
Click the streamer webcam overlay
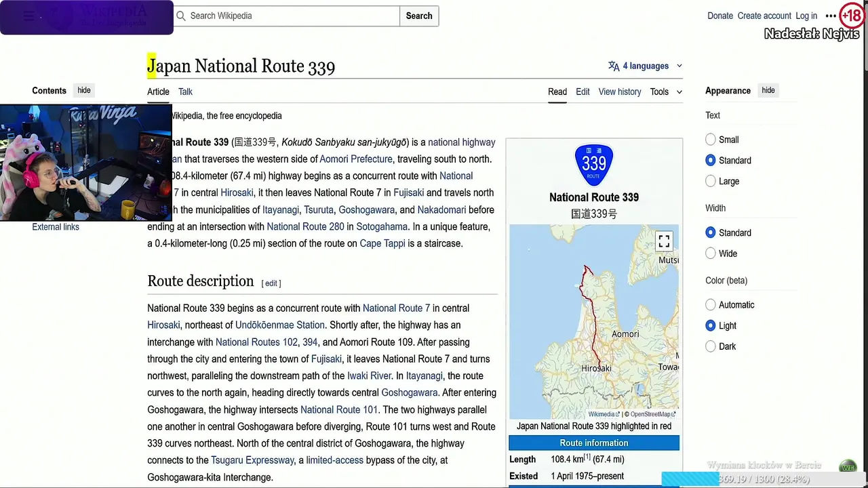[x=86, y=163]
